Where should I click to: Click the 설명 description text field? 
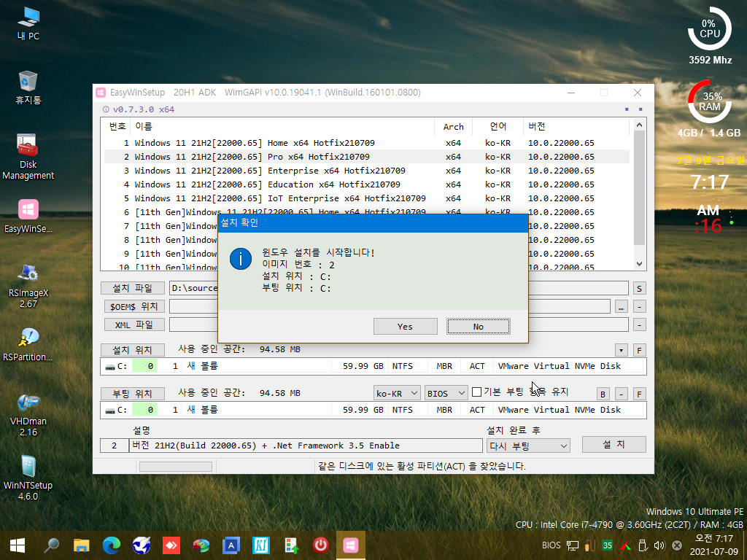coord(306,446)
